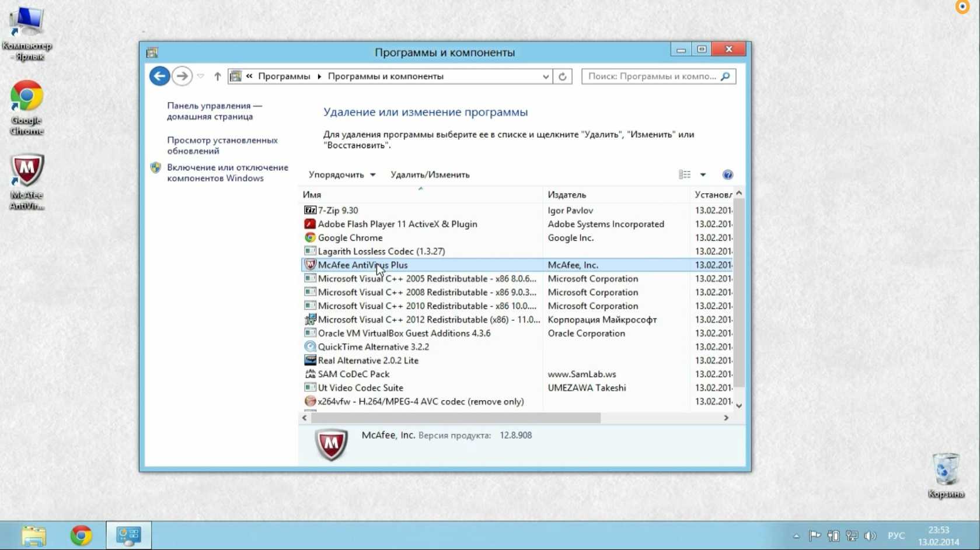Select 7-Zip 9.30 in the list

click(x=338, y=211)
